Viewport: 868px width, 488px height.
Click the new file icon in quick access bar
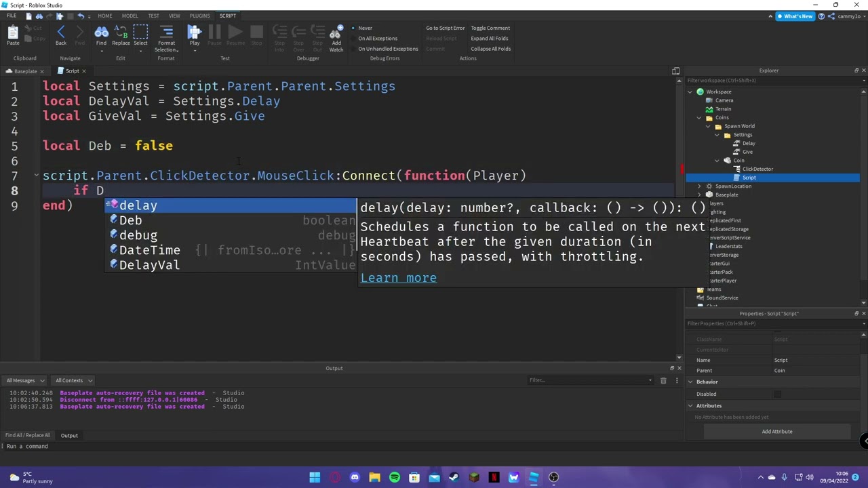(28, 16)
